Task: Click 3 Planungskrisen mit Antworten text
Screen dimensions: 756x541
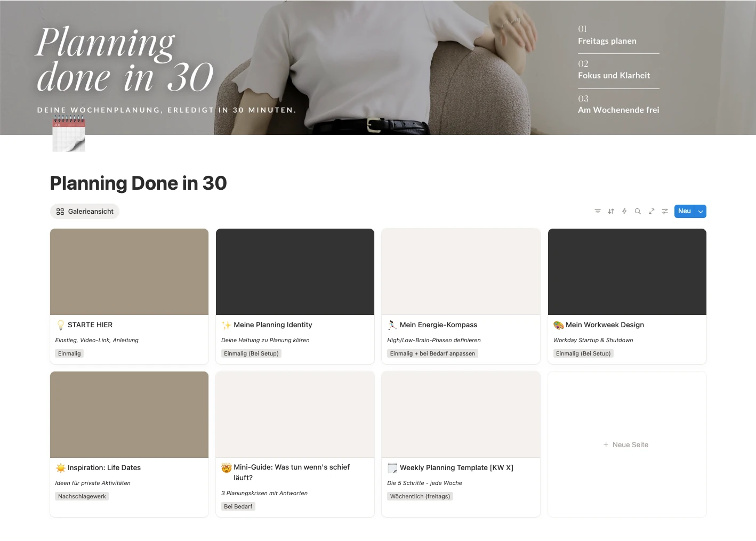Action: (264, 493)
